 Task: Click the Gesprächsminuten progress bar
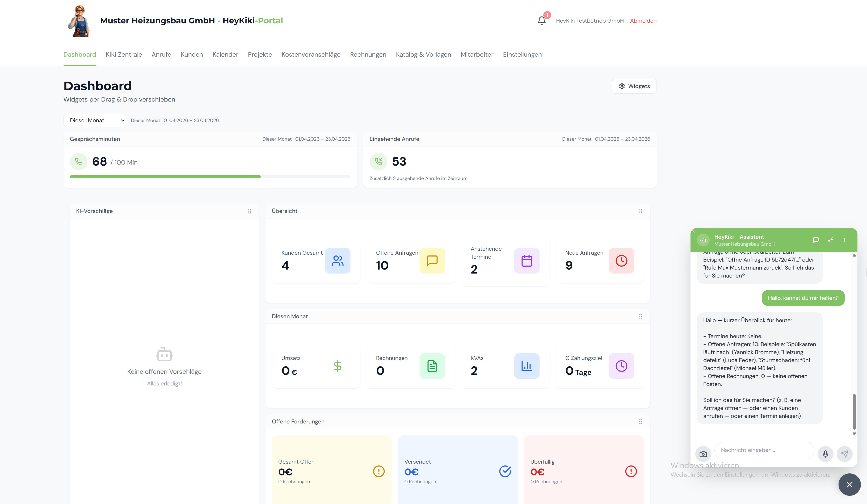click(210, 177)
